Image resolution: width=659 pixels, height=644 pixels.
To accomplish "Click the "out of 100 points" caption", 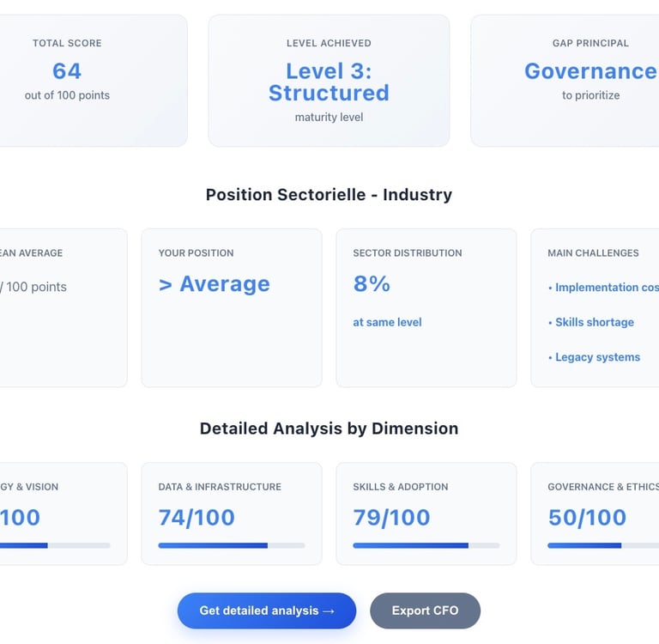I will coord(67,95).
